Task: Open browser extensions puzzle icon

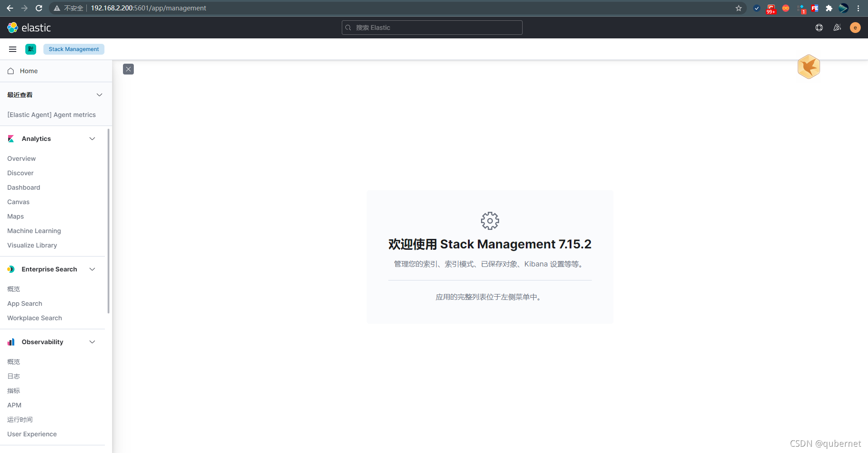Action: tap(829, 8)
